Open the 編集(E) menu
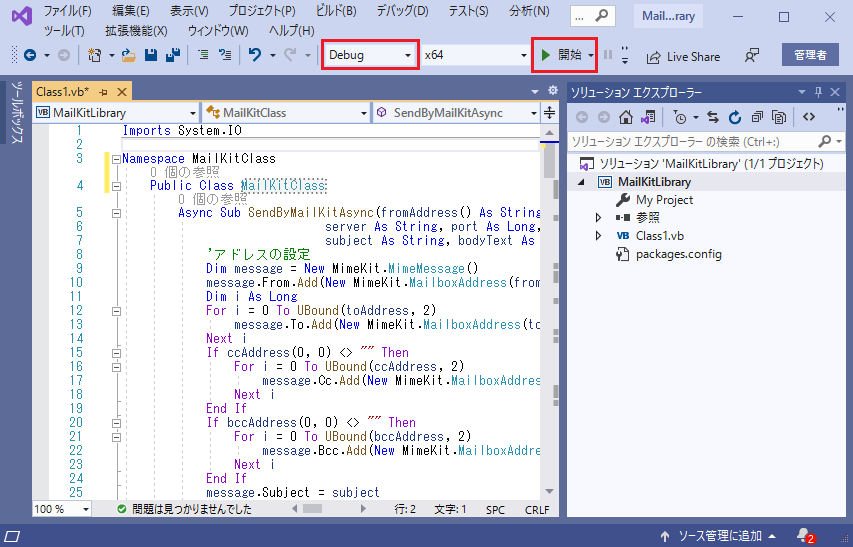The height and width of the screenshot is (547, 853). pos(131,11)
